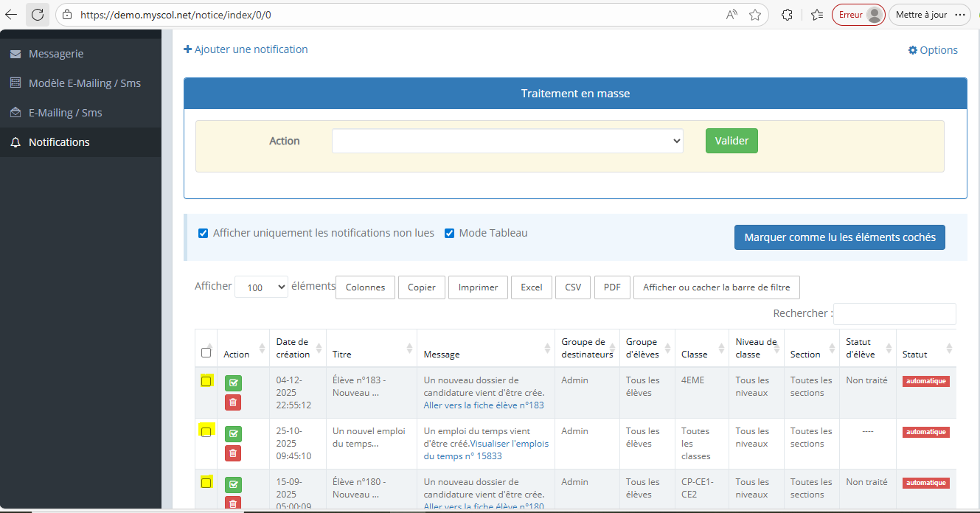980x513 pixels.
Task: Click red trash icon for Élève n°183 notification
Action: (233, 402)
